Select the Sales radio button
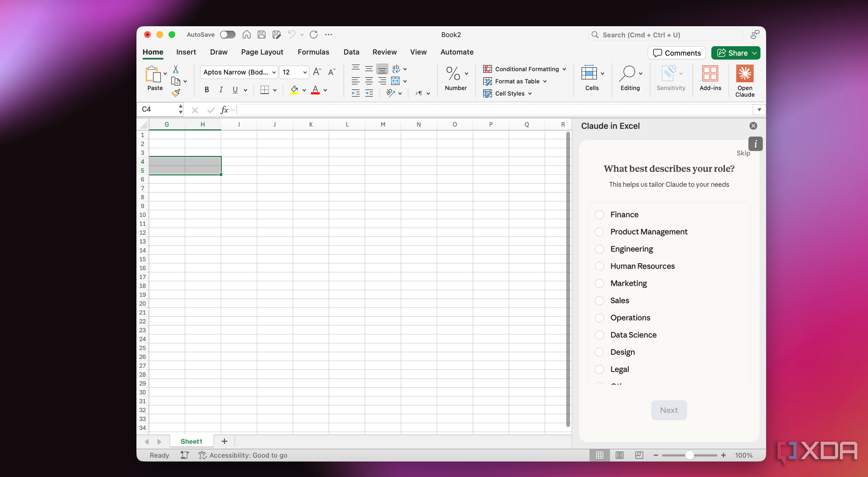Viewport: 868px width, 477px height. [x=599, y=301]
